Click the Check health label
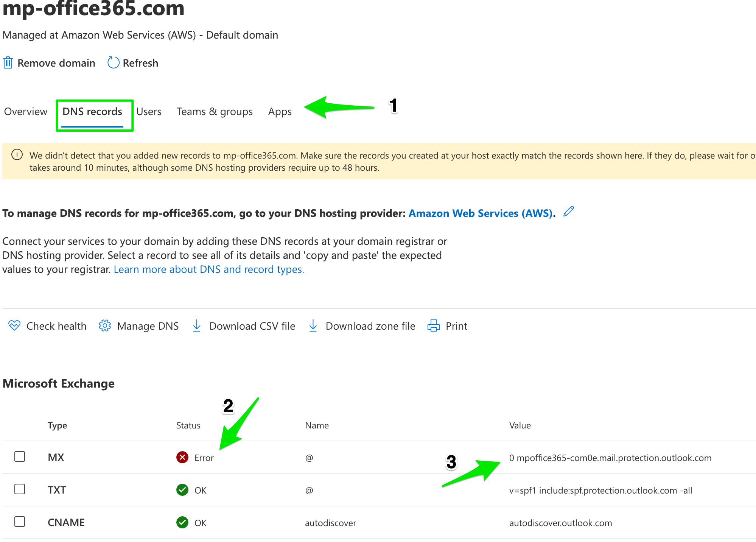The height and width of the screenshot is (542, 756). (x=56, y=326)
